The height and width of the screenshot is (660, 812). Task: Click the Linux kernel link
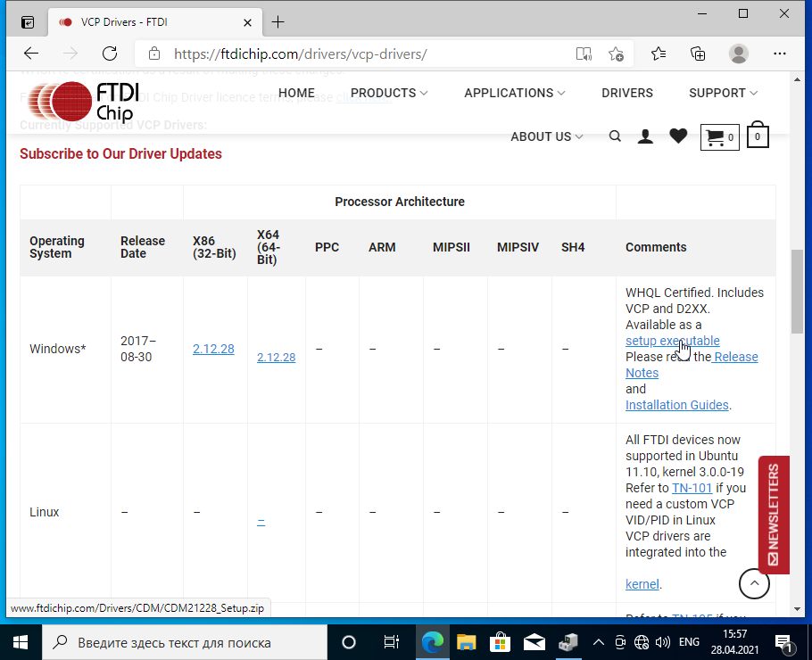tap(642, 584)
